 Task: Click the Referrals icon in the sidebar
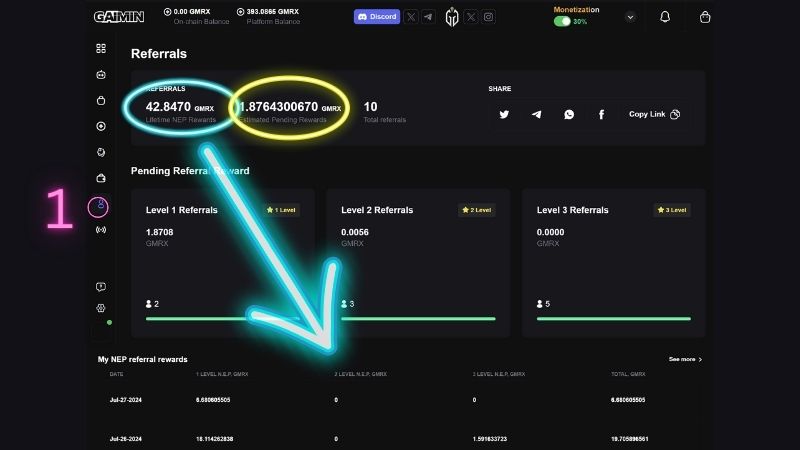tap(101, 205)
